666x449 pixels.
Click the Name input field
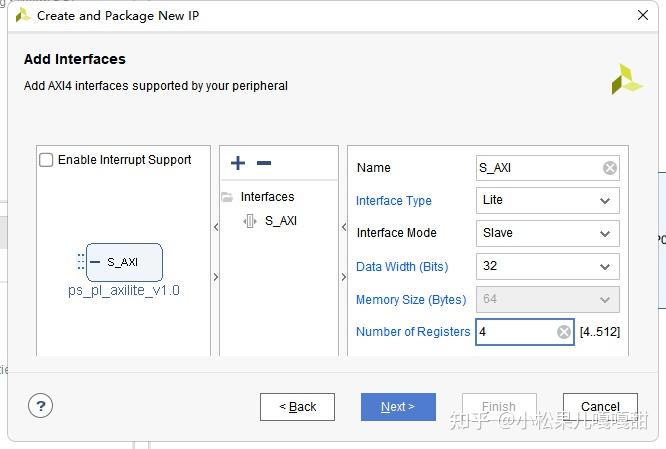(x=538, y=168)
